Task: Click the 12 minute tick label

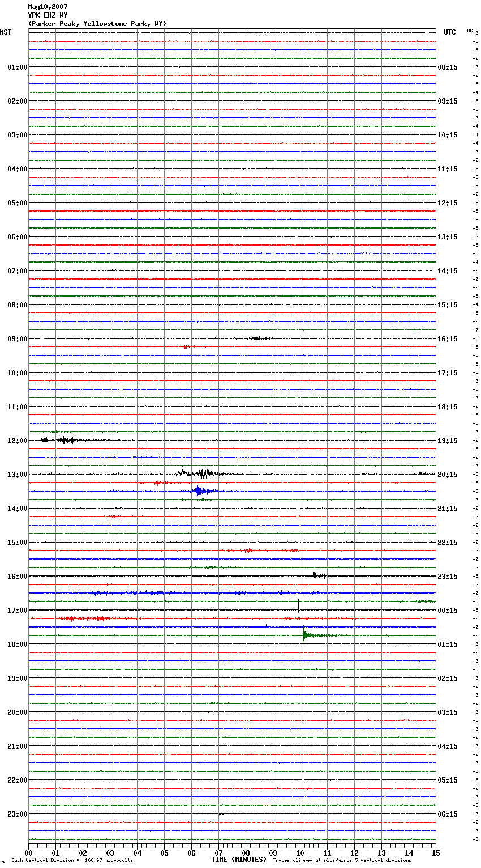Action: pyautogui.click(x=354, y=853)
